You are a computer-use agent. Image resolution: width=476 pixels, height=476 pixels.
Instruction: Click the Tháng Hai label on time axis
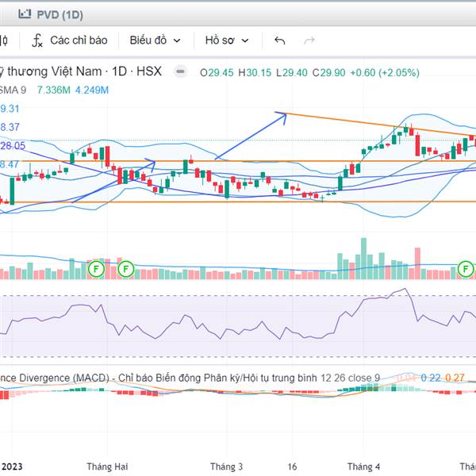(x=107, y=466)
